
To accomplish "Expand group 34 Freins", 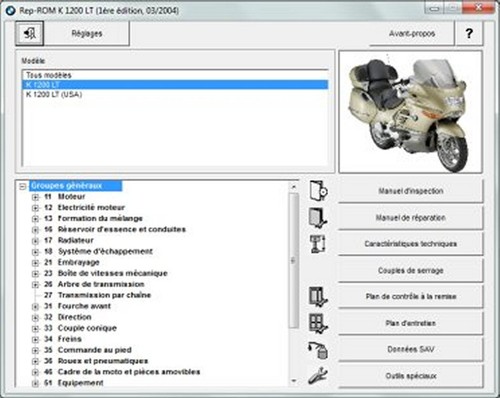I will tap(35, 340).
